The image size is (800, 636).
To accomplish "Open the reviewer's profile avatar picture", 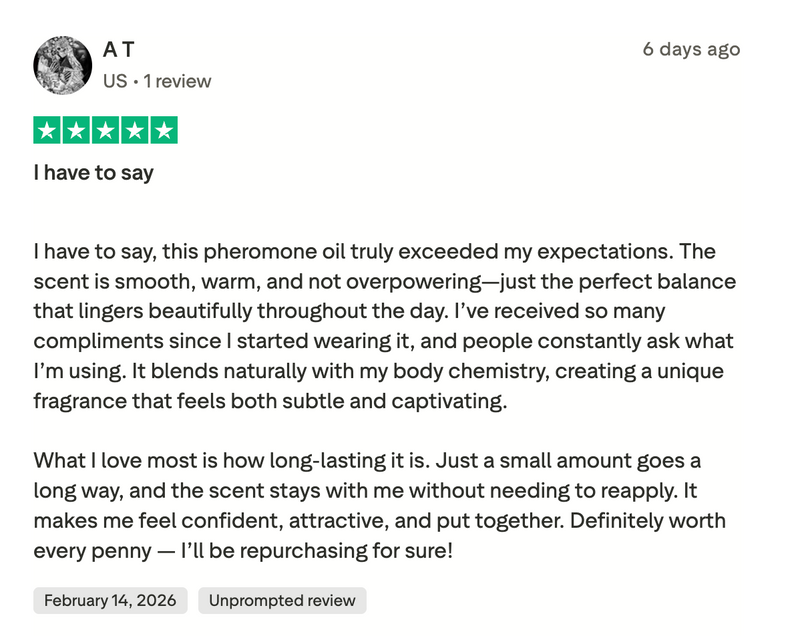I will tap(63, 66).
